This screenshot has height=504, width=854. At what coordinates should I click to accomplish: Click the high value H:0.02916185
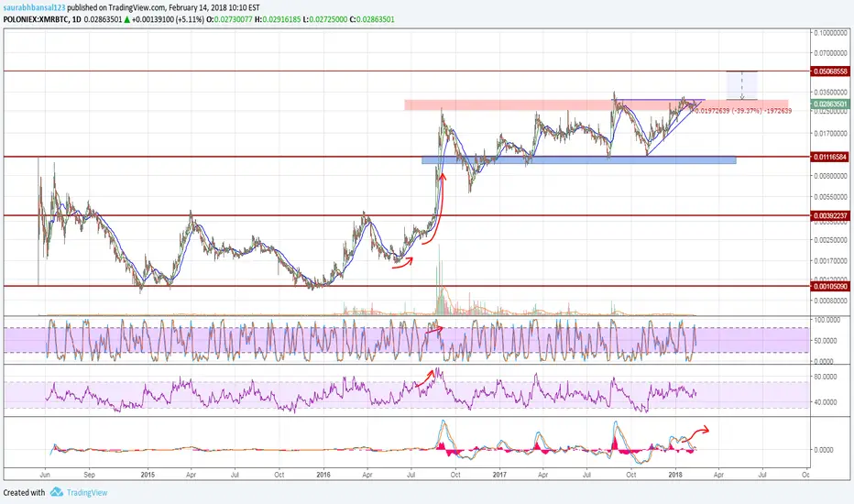[x=278, y=19]
